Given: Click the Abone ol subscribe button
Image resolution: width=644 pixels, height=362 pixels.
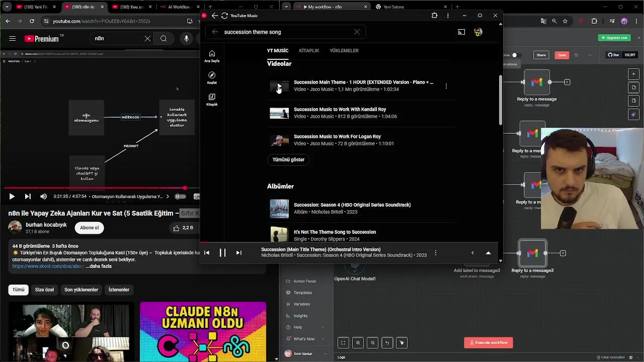Looking at the screenshot, I should click(90, 228).
